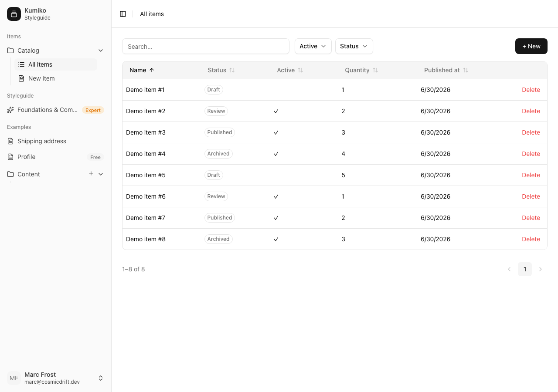Toggle the sidebar panel icon
Viewport: 558px width, 392px height.
tap(123, 14)
